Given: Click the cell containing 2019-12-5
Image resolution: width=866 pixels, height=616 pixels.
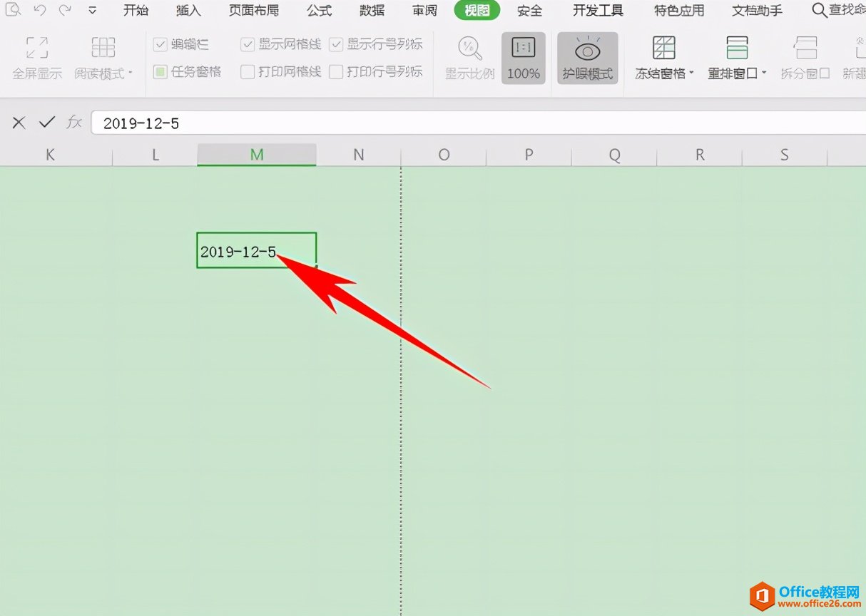Looking at the screenshot, I should pyautogui.click(x=257, y=250).
